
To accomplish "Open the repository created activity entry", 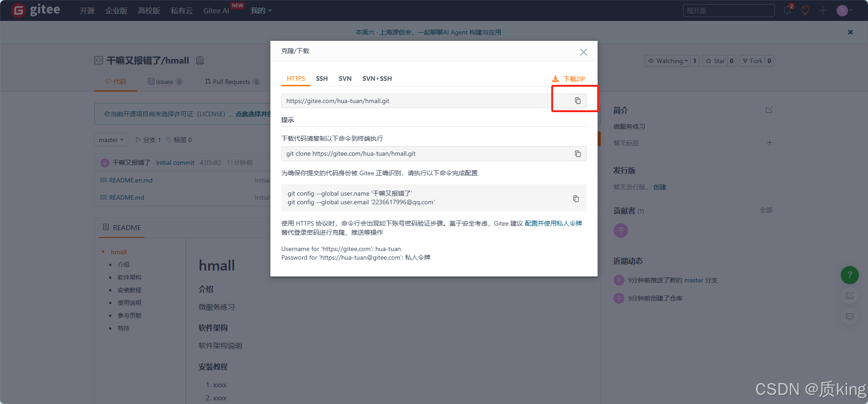I will [655, 298].
